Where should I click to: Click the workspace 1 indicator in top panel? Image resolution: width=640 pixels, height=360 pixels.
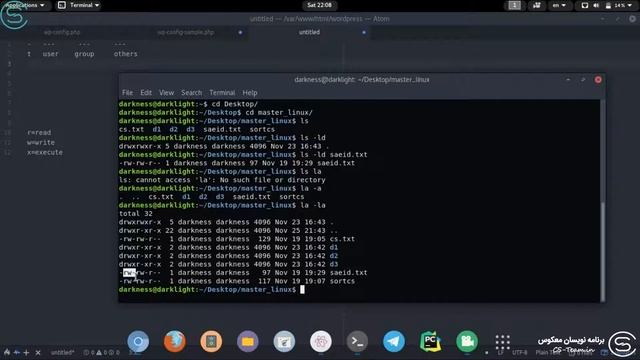pos(514,5)
